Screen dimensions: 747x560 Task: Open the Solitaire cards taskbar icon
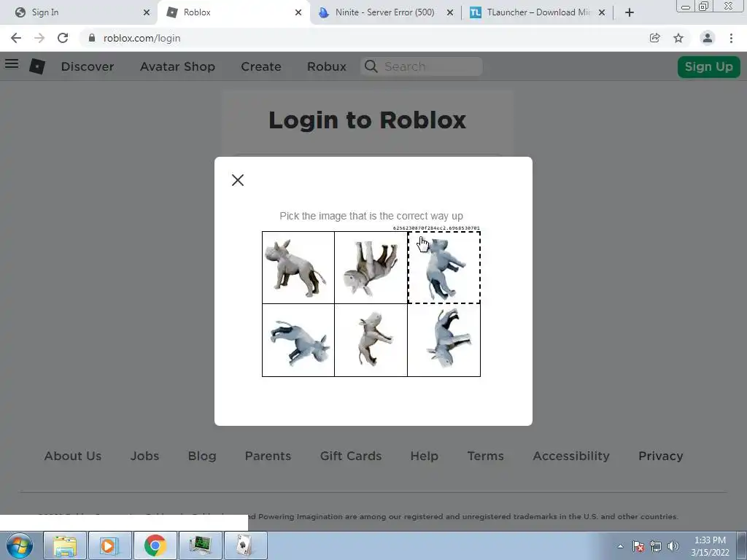tap(245, 545)
